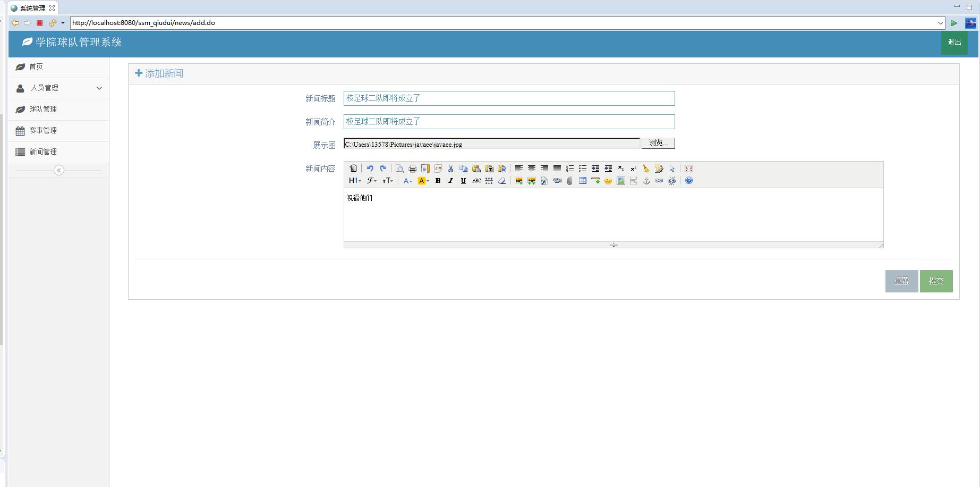Open the line height menu
Screen dimensions: 980x487
tap(489, 181)
